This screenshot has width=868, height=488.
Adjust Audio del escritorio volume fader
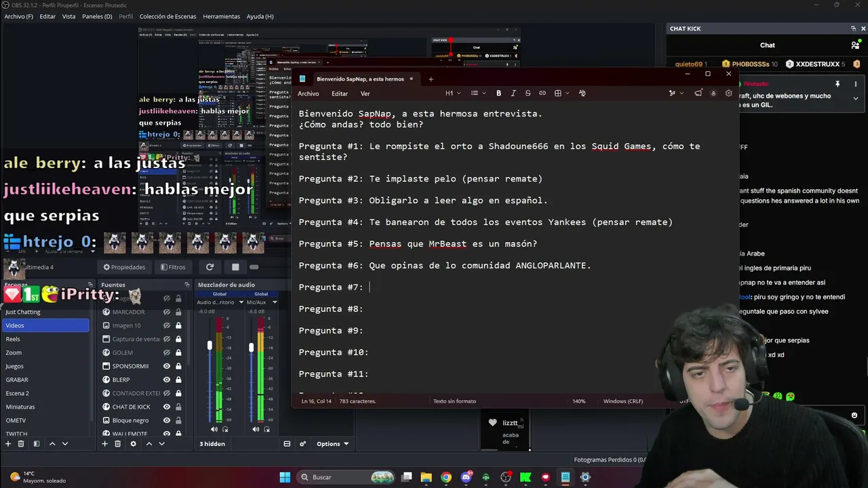pos(210,346)
